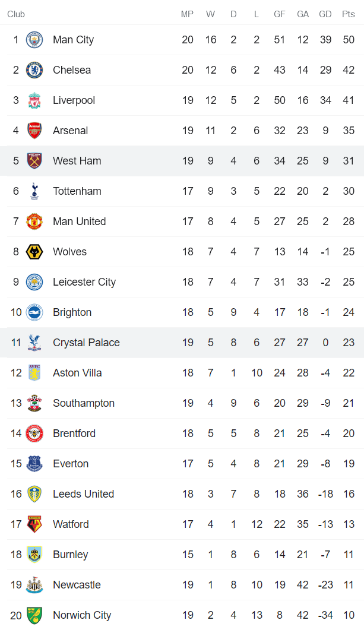
Task: Open the Aston Villa team page
Action: pos(77,373)
